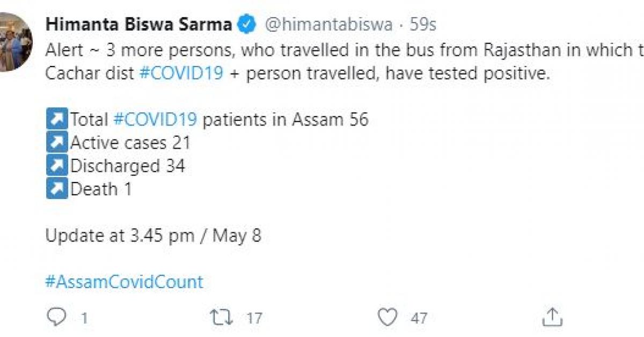Image resolution: width=644 pixels, height=337 pixels.
Task: Click the blue verified badge next to the name
Action: [246, 23]
